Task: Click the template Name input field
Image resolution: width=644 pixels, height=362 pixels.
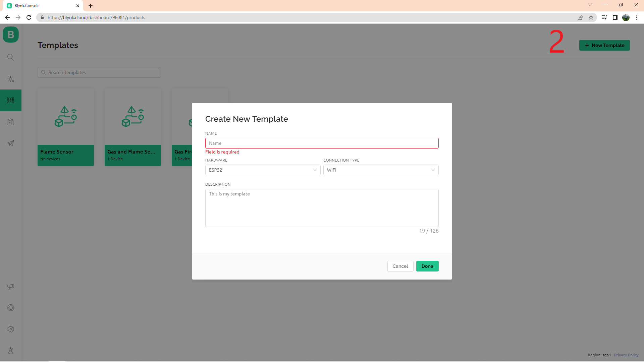Action: (322, 143)
